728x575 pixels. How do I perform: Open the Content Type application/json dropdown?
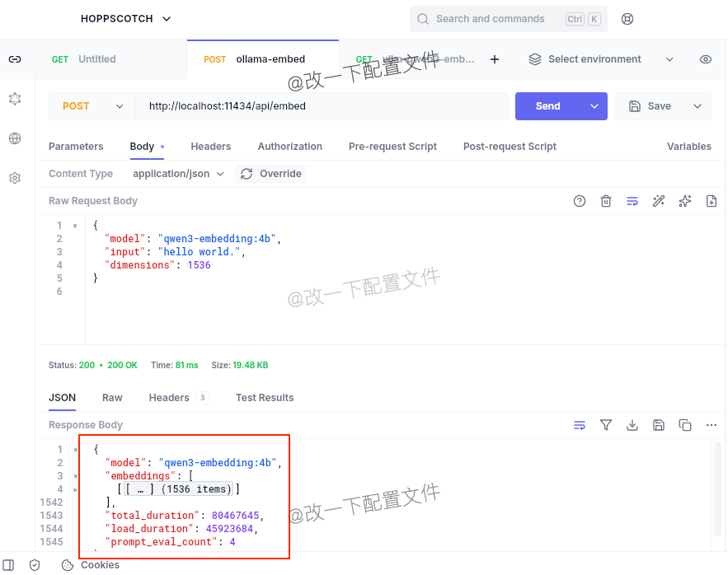pos(178,174)
